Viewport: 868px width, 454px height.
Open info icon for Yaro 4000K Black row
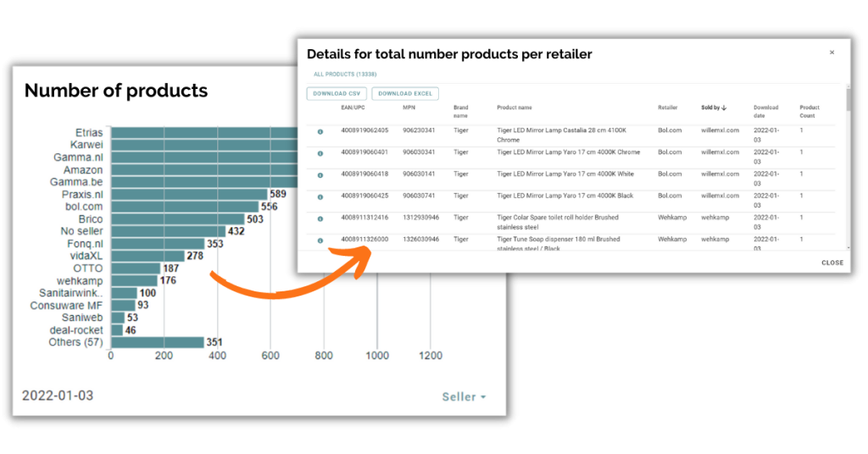click(x=320, y=197)
